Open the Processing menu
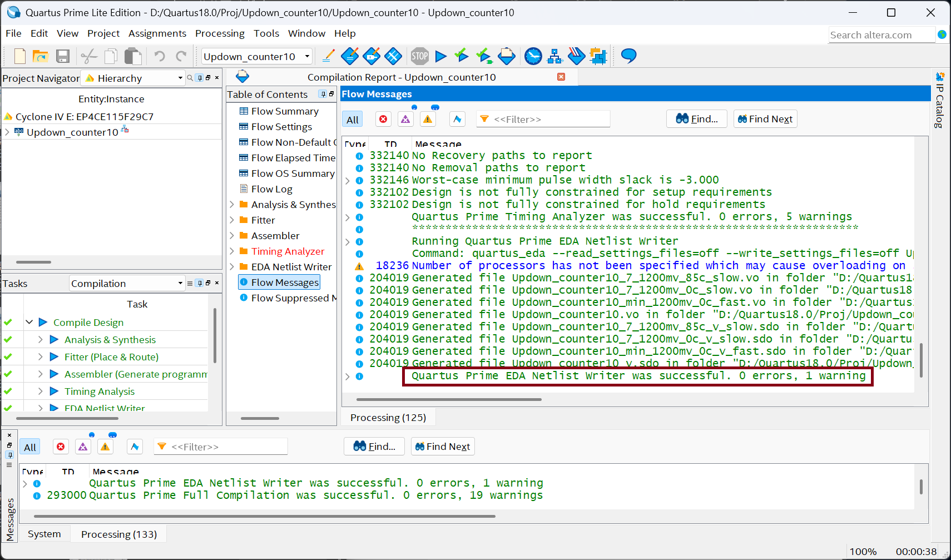This screenshot has width=951, height=560. coord(220,33)
